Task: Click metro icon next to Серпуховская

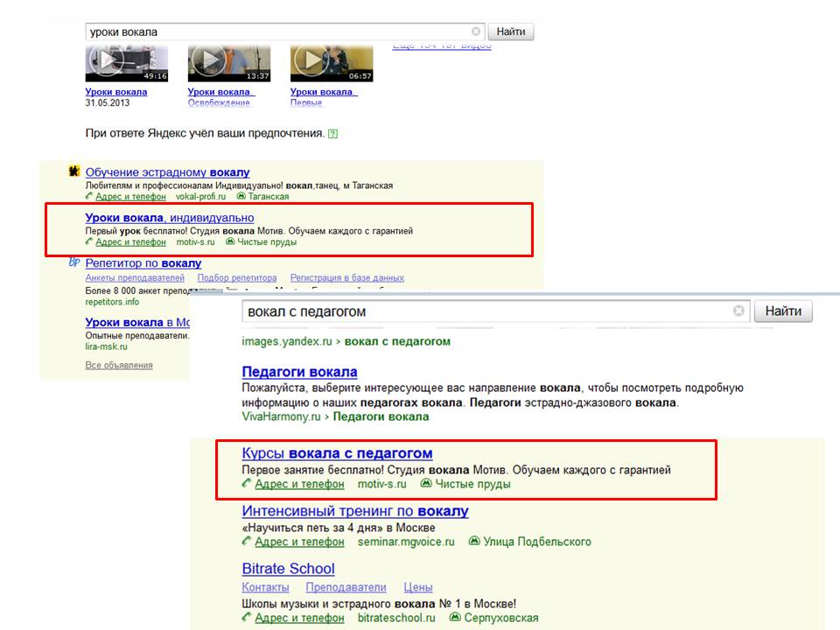Action: [x=455, y=617]
